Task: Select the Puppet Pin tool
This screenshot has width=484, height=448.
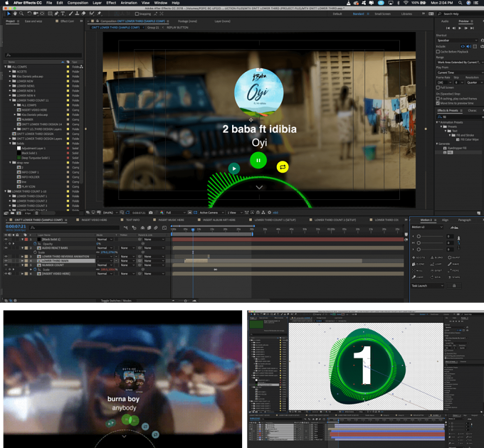Action: coord(99,14)
